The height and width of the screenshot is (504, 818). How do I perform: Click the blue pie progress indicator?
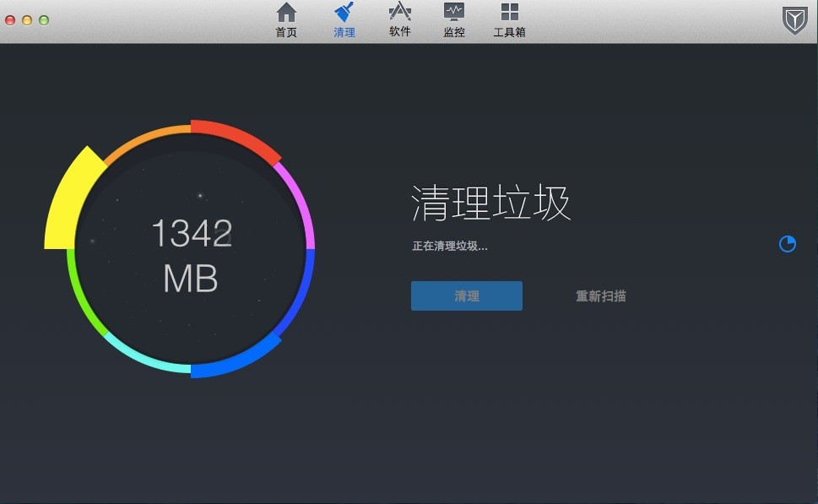pyautogui.click(x=787, y=244)
